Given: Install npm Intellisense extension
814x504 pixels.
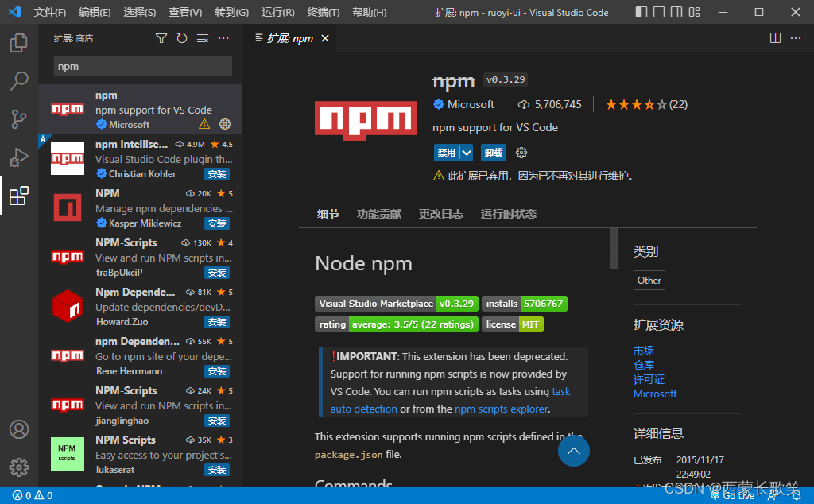Looking at the screenshot, I should pyautogui.click(x=217, y=174).
